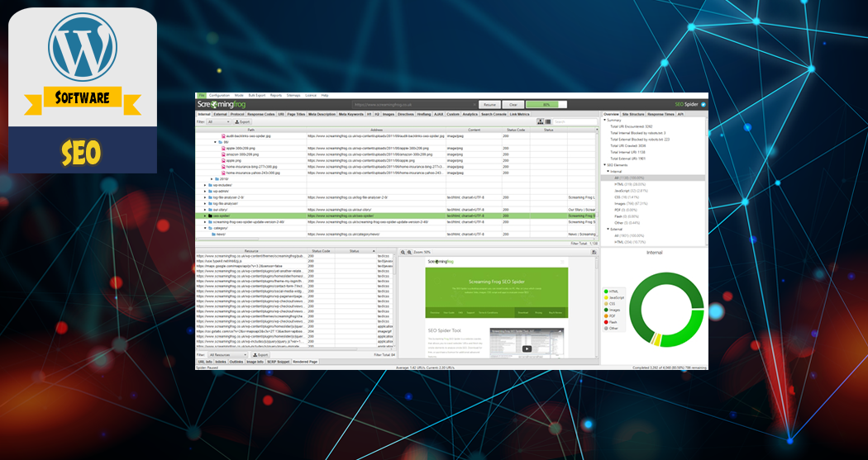Click the Screaming Frog logo
Screen dimensions: 868x460
point(222,105)
